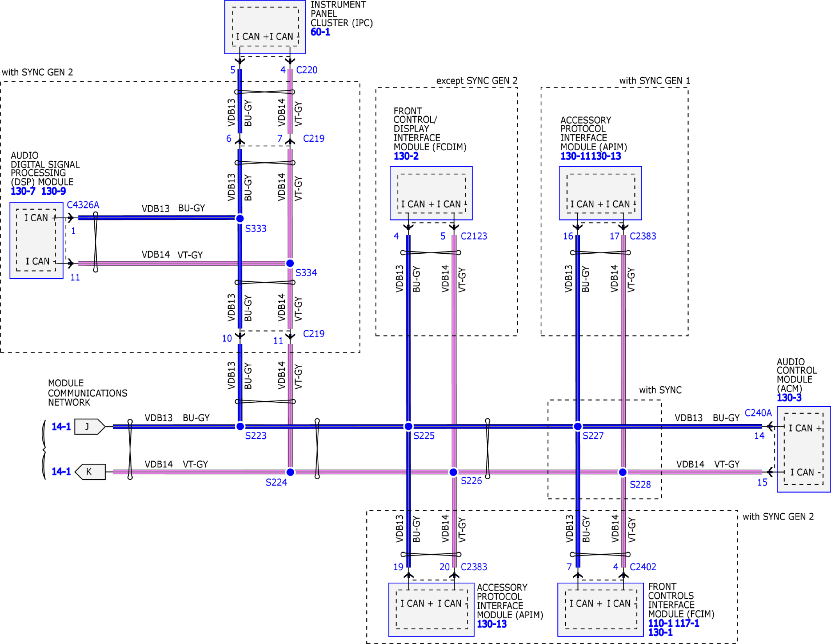Select the S224 splice junction dot
Viewport: 831px width, 644px height.
pos(290,472)
